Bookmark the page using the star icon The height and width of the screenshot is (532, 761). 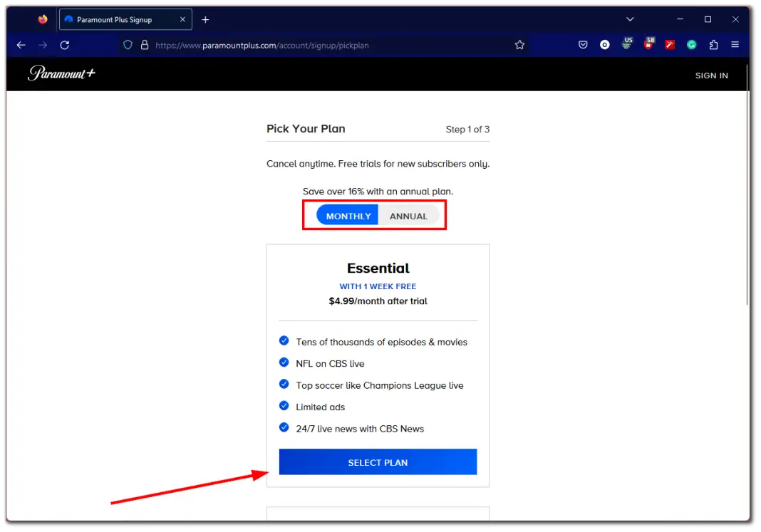(x=519, y=44)
